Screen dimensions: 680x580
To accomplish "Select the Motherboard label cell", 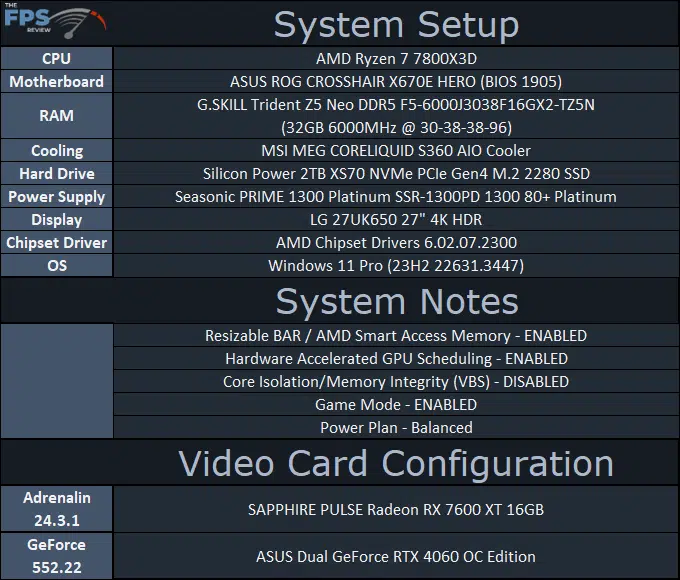I will coord(56,82).
